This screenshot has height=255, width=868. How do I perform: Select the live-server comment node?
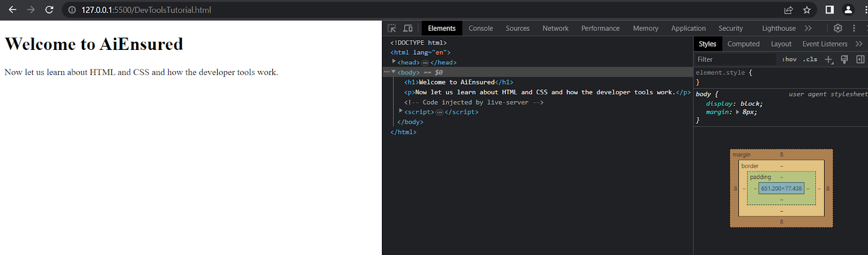click(474, 102)
